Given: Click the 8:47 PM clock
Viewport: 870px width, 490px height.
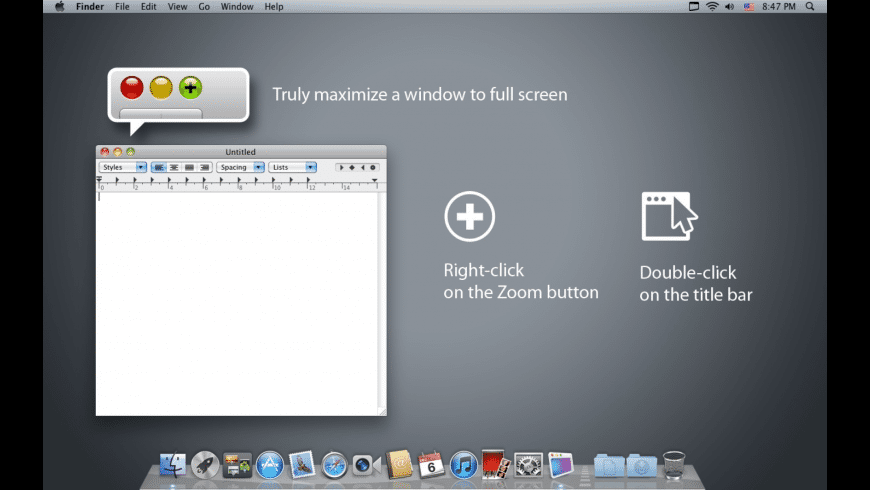Looking at the screenshot, I should [778, 7].
